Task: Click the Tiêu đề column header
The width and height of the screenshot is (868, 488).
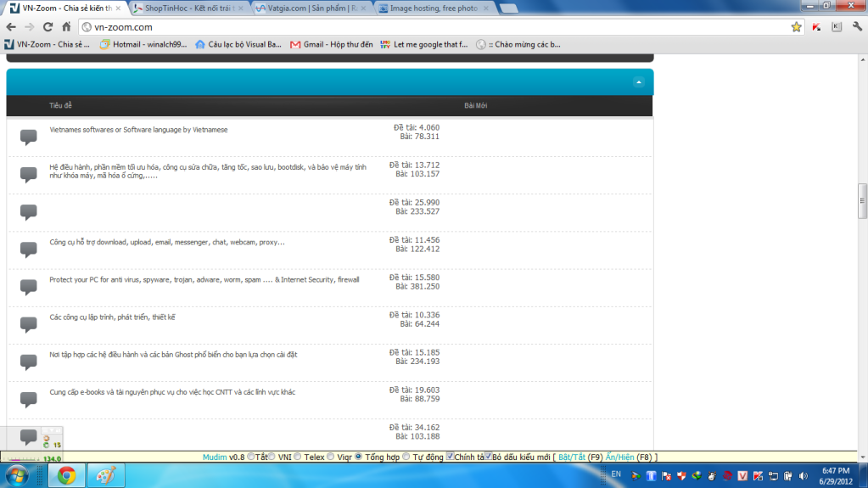Action: (60, 105)
